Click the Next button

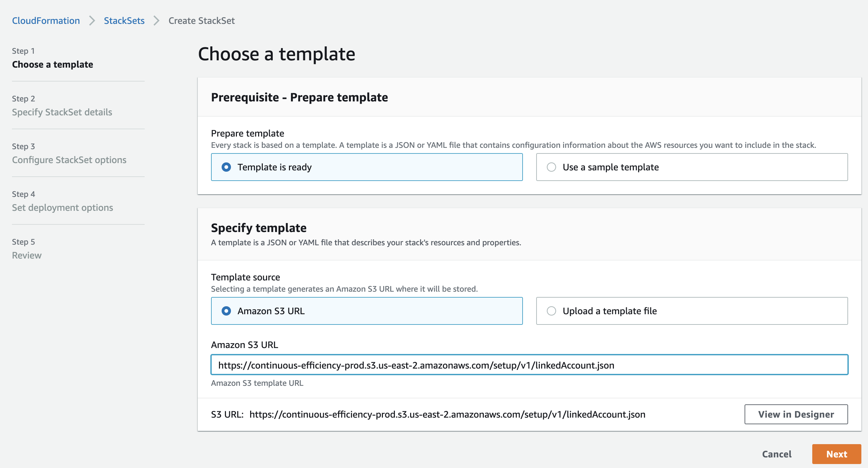click(x=836, y=454)
